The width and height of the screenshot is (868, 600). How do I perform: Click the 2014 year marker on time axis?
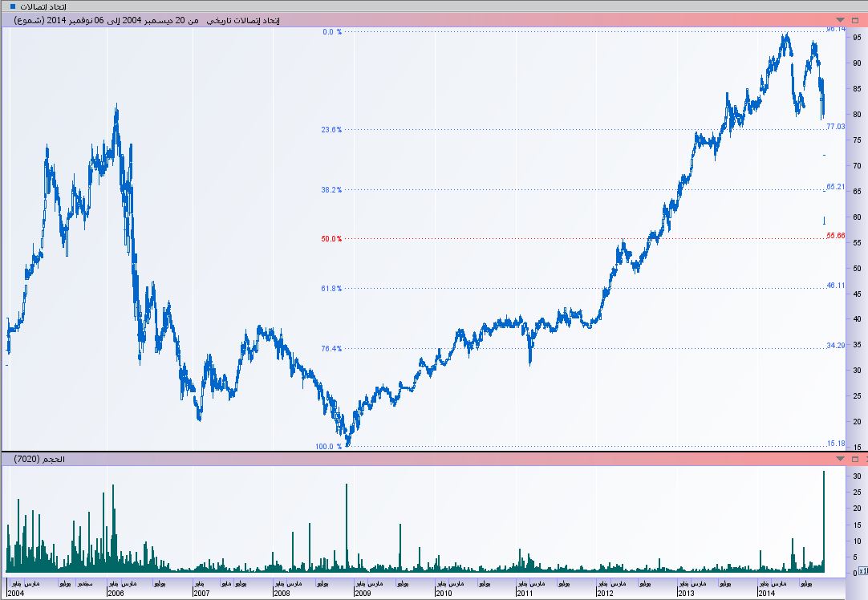(x=766, y=592)
